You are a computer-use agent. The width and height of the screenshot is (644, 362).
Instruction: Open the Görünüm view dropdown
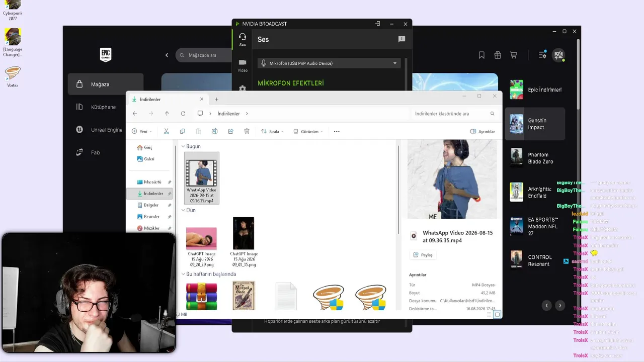coord(307,131)
